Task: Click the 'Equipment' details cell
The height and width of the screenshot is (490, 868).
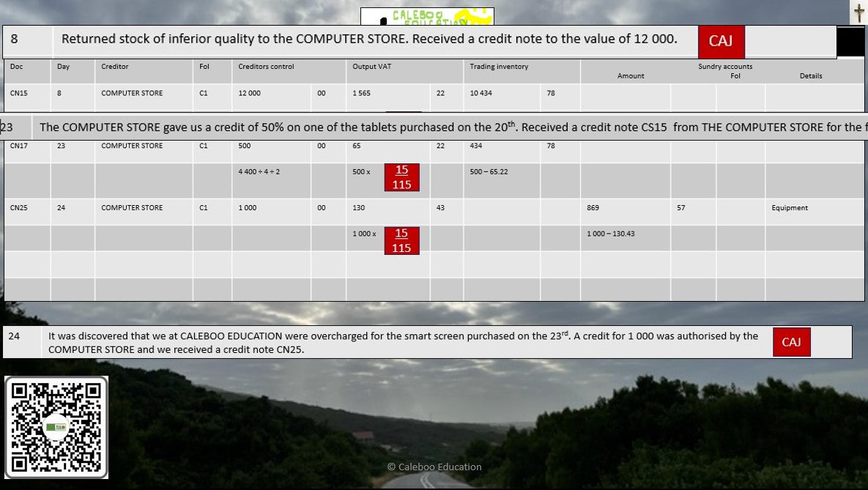Action: [x=790, y=207]
